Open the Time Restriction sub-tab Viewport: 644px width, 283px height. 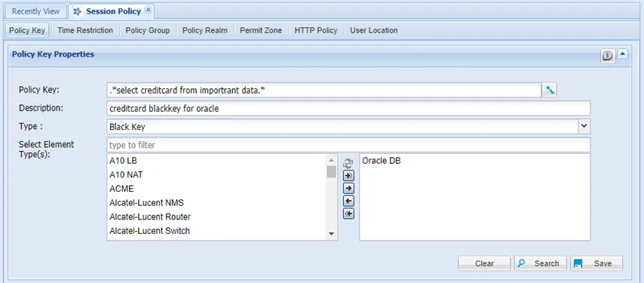pyautogui.click(x=85, y=30)
